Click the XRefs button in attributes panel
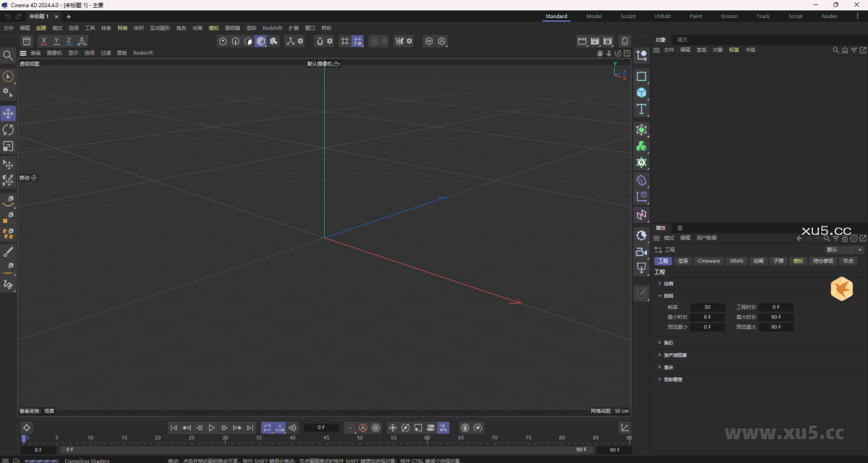 (736, 260)
